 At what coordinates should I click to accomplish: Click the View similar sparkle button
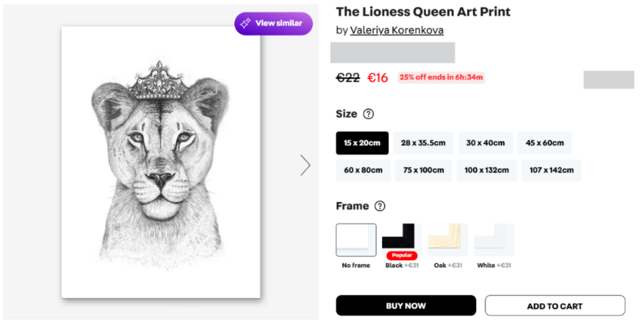(274, 23)
